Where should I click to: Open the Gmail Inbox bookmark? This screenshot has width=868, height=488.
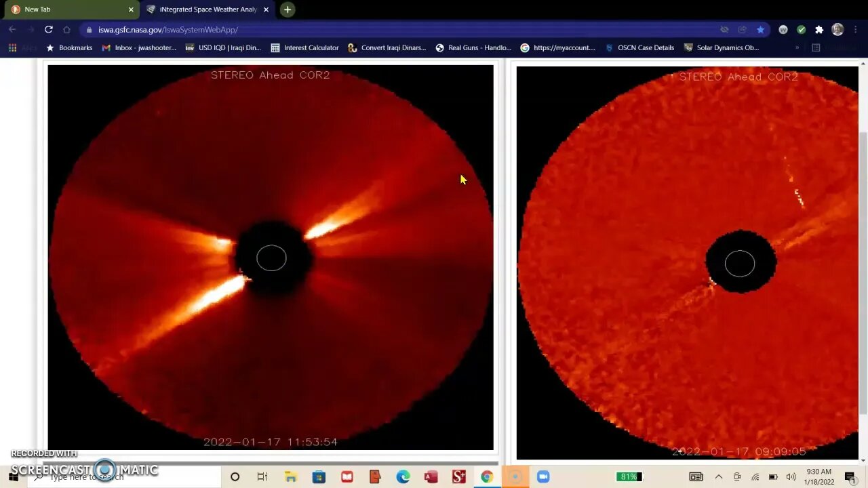(139, 48)
